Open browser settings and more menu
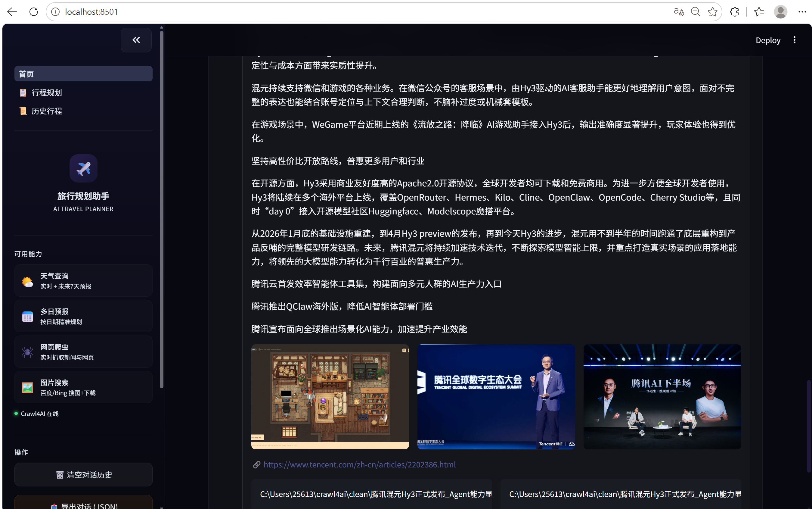 click(x=802, y=12)
